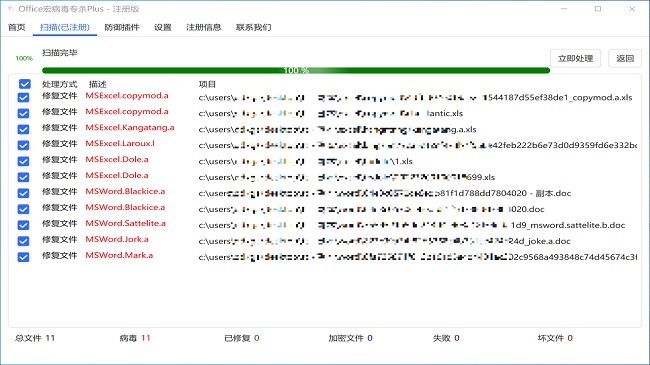The image size is (650, 365).
Task: Minimize the Office宏病毒专杀Plus window
Action: coord(564,9)
